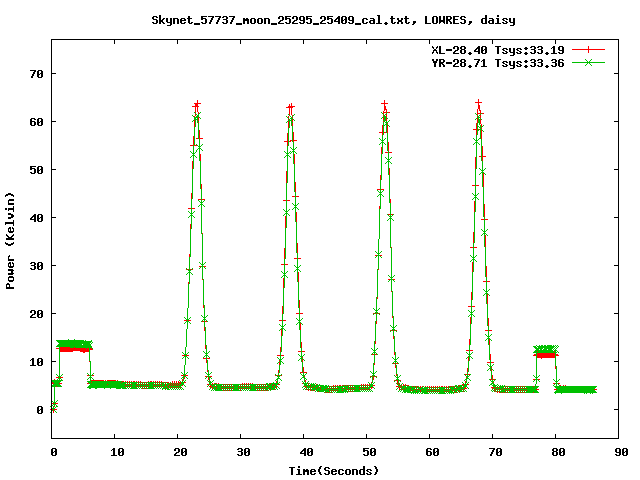Click the y-axis tick label 70

(x=36, y=74)
